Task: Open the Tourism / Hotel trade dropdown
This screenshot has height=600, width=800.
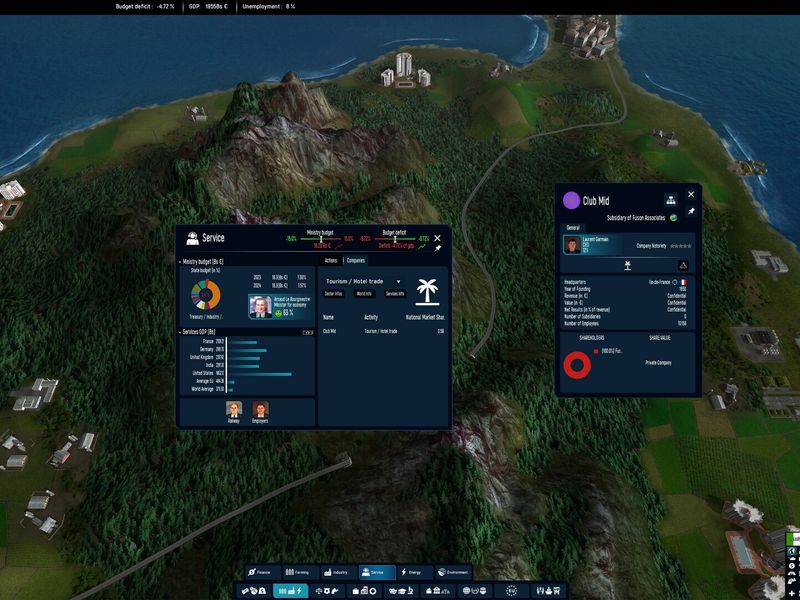Action: (363, 281)
